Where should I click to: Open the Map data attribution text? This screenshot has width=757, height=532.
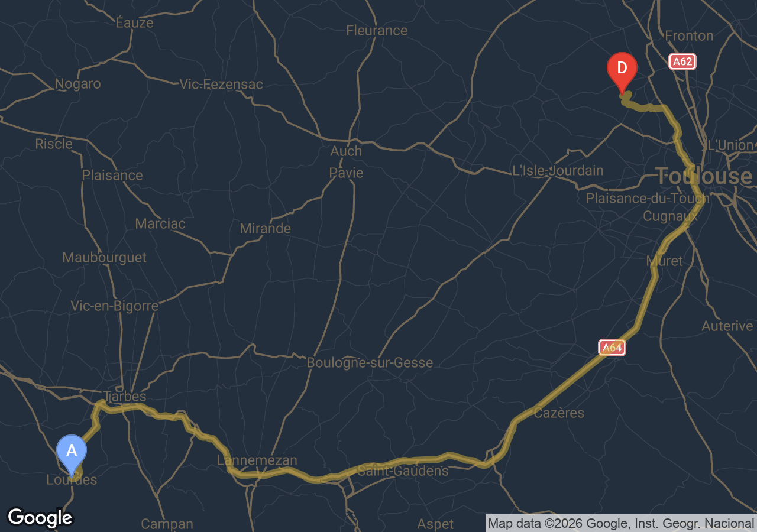point(621,523)
